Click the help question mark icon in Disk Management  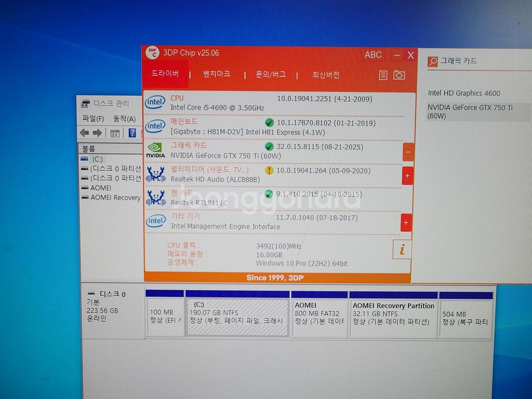point(132,133)
